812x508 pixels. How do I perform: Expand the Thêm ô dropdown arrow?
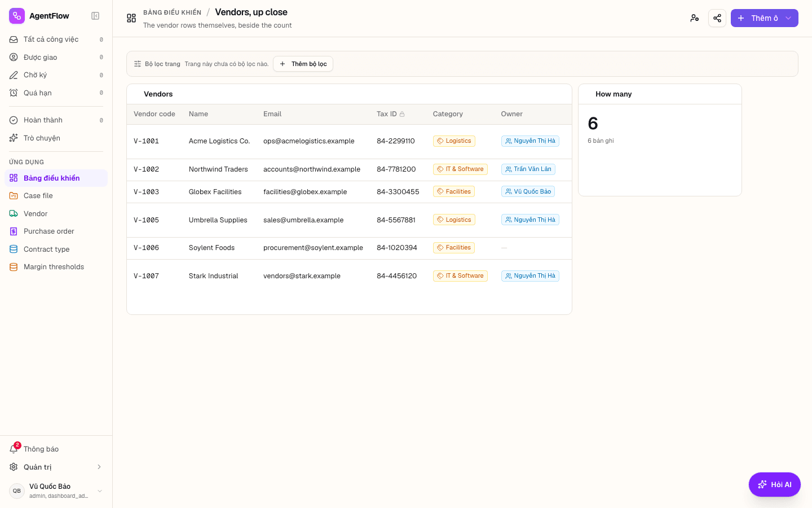tap(789, 18)
